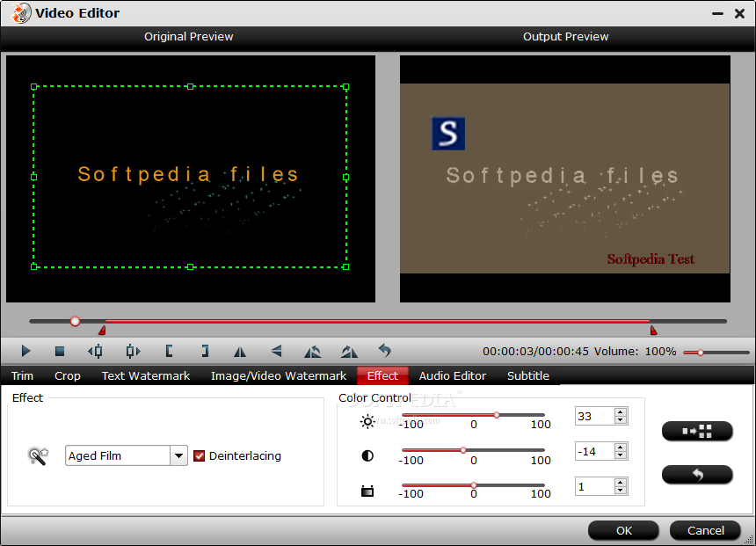This screenshot has height=546, width=756.
Task: Rotate the video clockwise
Action: coord(349,352)
